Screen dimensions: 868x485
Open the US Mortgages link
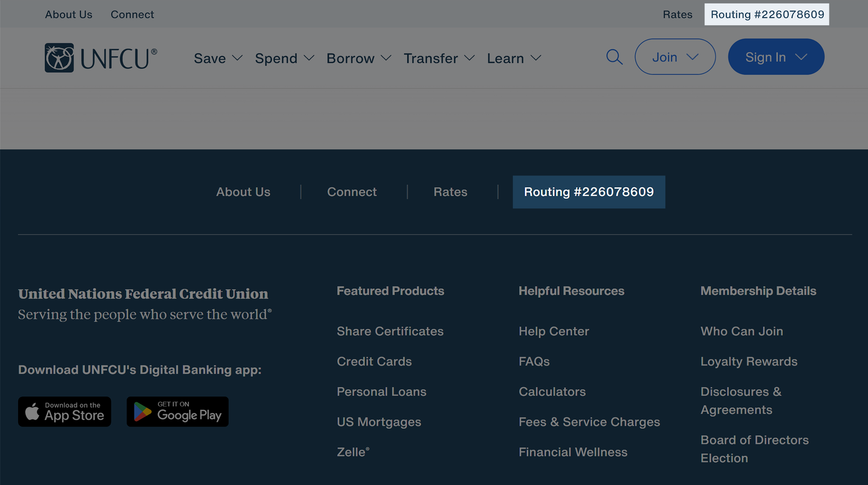379,422
